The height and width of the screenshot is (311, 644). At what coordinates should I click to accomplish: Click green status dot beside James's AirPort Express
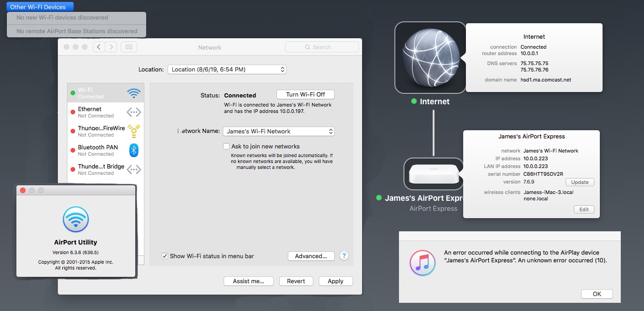[379, 198]
